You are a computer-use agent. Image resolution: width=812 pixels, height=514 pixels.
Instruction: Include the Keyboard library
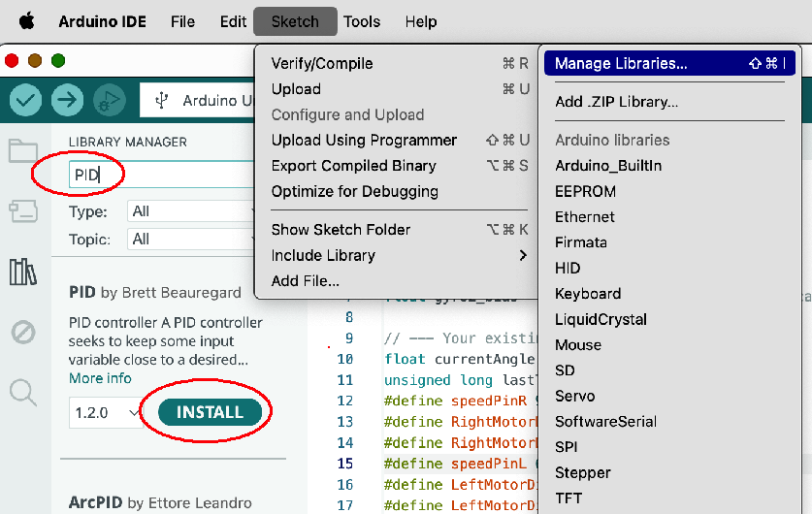[x=669, y=294]
